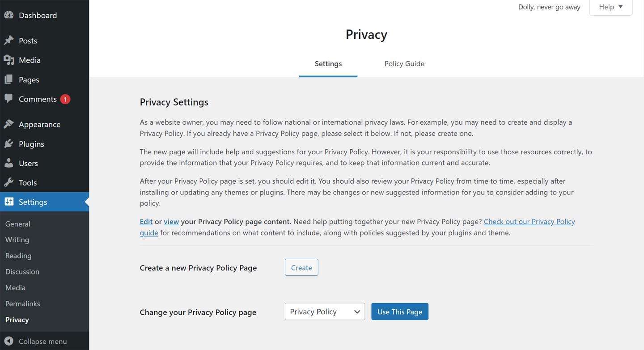Switch to the Policy Guide tab

[x=404, y=63]
